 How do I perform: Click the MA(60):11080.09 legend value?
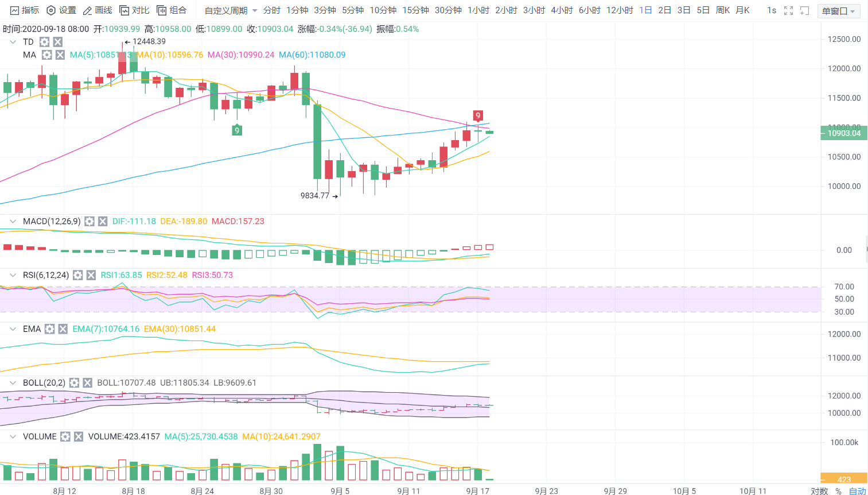click(x=312, y=55)
